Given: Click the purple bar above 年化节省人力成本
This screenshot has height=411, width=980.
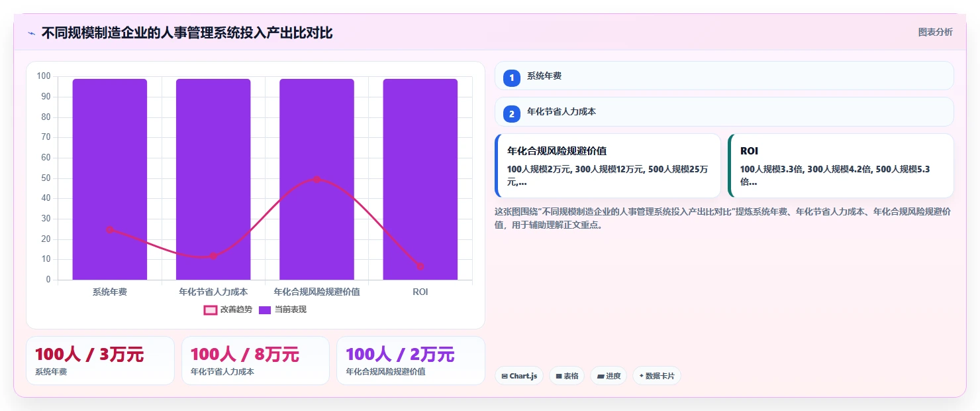Looking at the screenshot, I should 213,179.
